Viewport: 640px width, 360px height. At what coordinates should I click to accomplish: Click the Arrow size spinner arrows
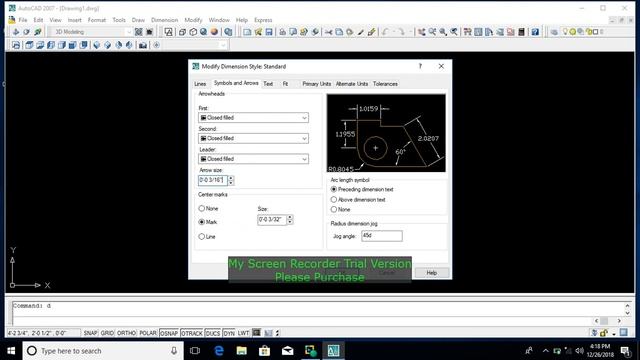231,180
